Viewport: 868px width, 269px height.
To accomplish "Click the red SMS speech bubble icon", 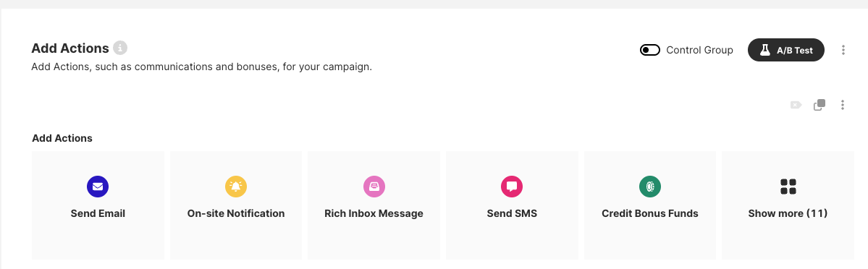I will click(512, 187).
